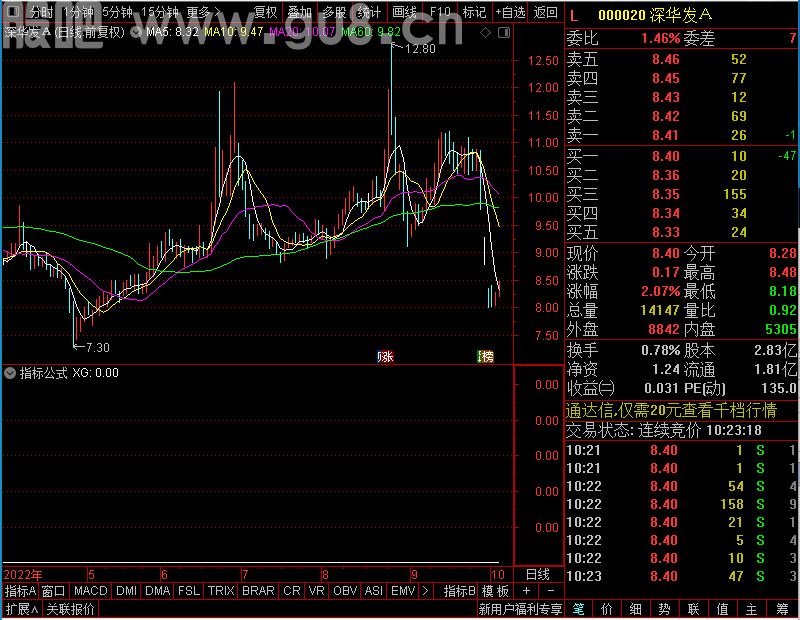Click the 关联报价 button
The image size is (800, 620).
(70, 609)
